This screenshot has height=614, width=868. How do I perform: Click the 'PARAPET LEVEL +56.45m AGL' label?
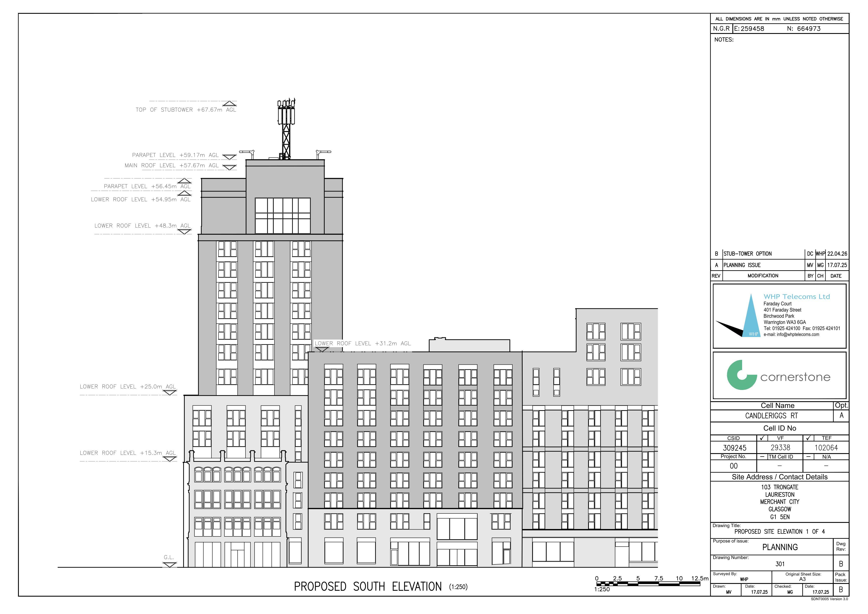click(147, 186)
